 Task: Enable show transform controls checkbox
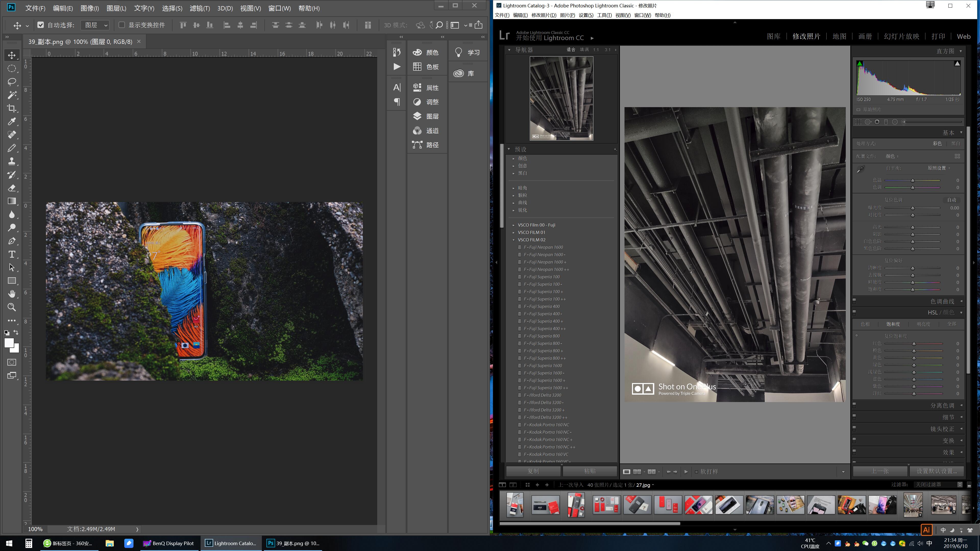[122, 25]
